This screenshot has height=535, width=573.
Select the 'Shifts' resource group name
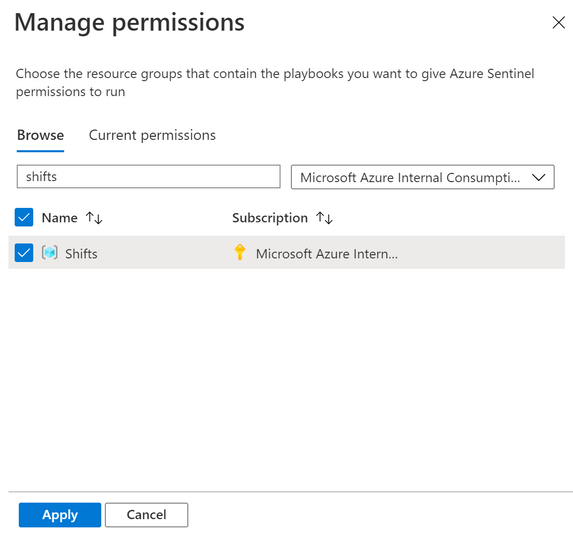tap(81, 254)
